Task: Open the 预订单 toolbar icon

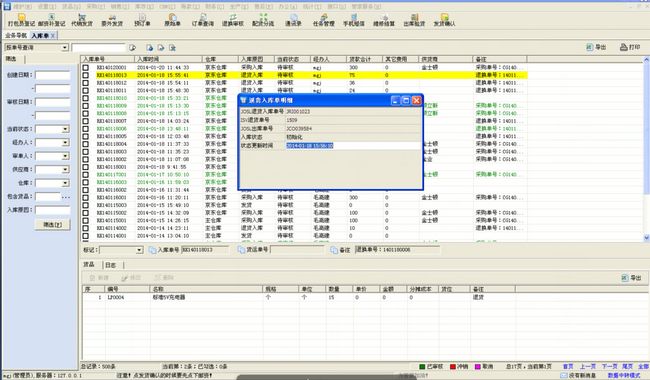Action: (x=142, y=20)
